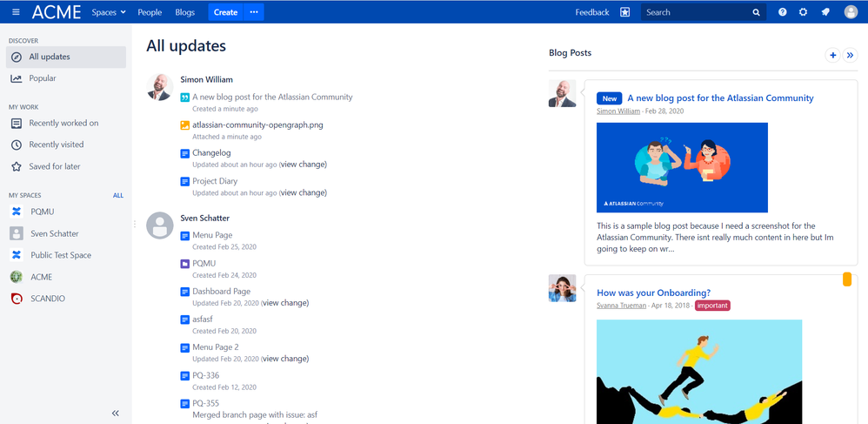The width and height of the screenshot is (868, 424).
Task: Open the Atlassian Community blog image
Action: (682, 167)
